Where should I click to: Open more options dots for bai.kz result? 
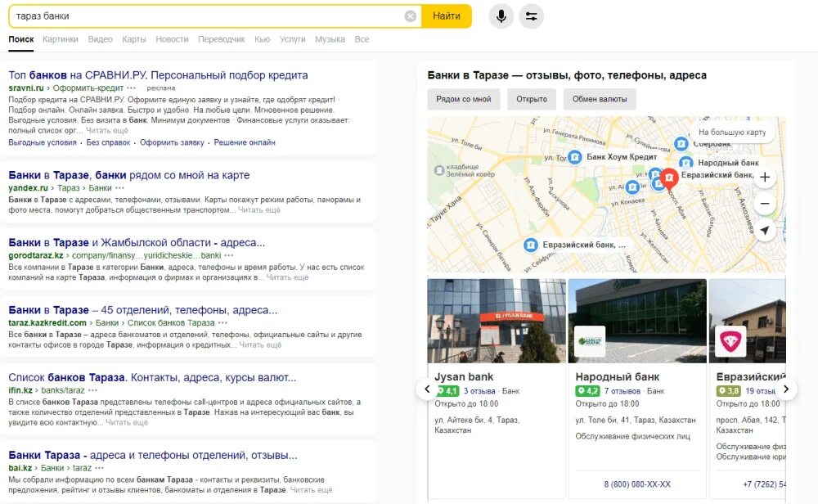(x=100, y=468)
